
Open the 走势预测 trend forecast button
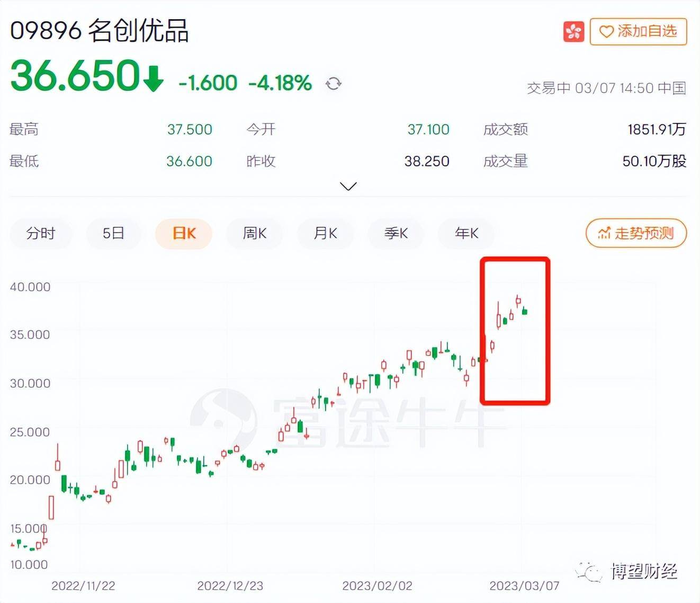point(636,233)
